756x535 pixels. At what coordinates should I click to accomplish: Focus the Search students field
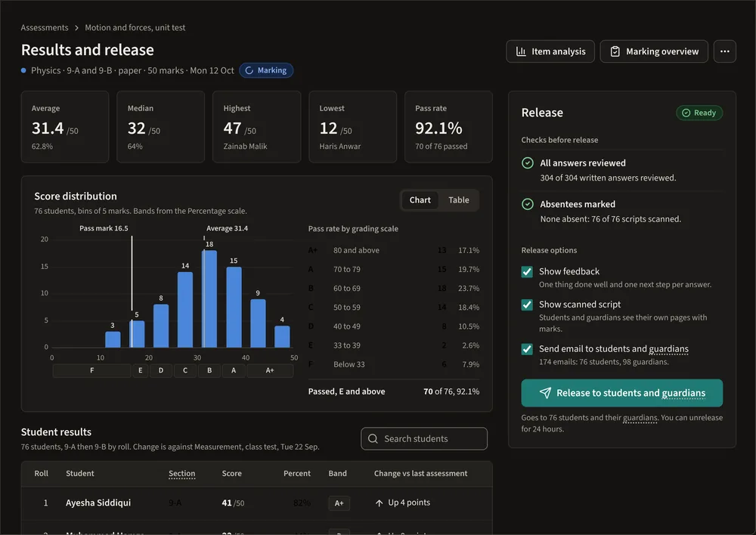point(424,438)
